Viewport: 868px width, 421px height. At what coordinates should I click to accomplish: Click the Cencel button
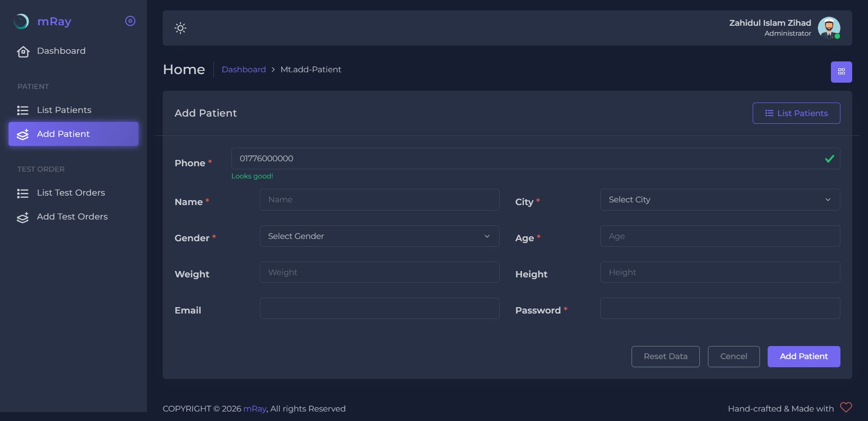(x=734, y=356)
